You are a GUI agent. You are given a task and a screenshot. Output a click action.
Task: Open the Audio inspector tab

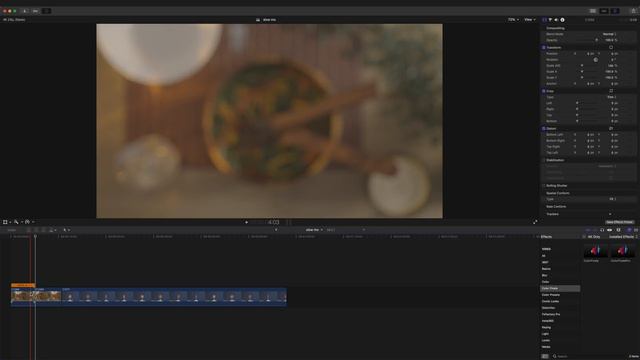(x=556, y=20)
